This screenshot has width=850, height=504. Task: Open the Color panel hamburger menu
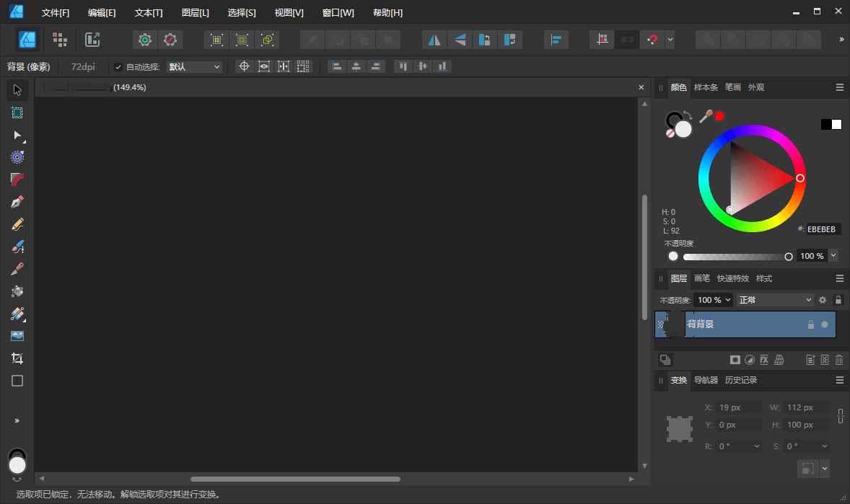pyautogui.click(x=839, y=87)
